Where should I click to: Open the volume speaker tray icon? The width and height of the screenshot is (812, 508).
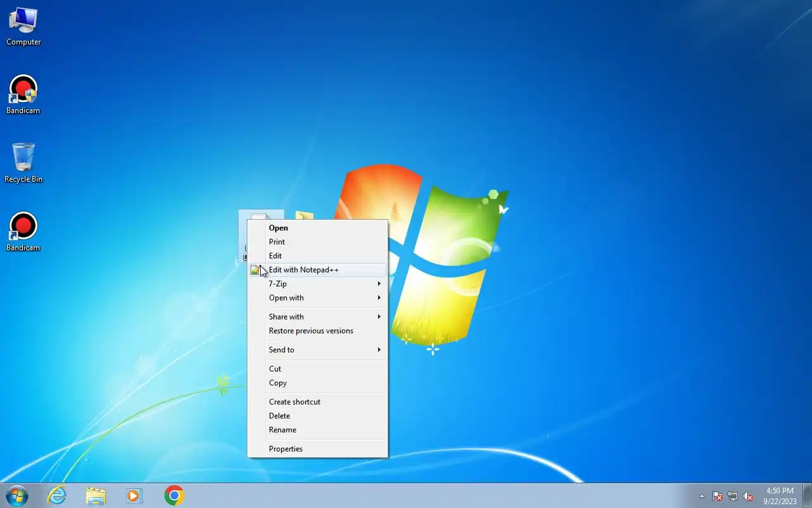point(748,496)
